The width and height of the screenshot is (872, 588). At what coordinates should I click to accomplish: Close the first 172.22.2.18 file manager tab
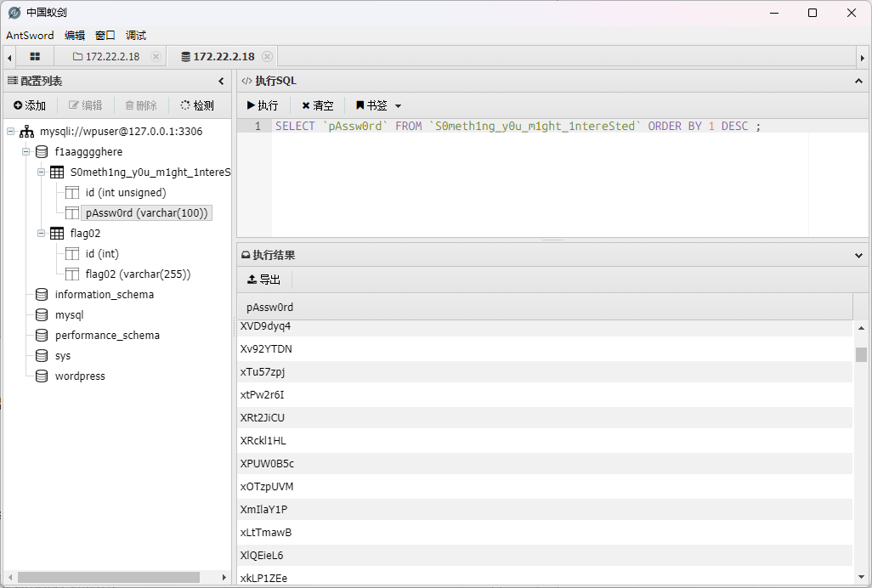pyautogui.click(x=156, y=57)
